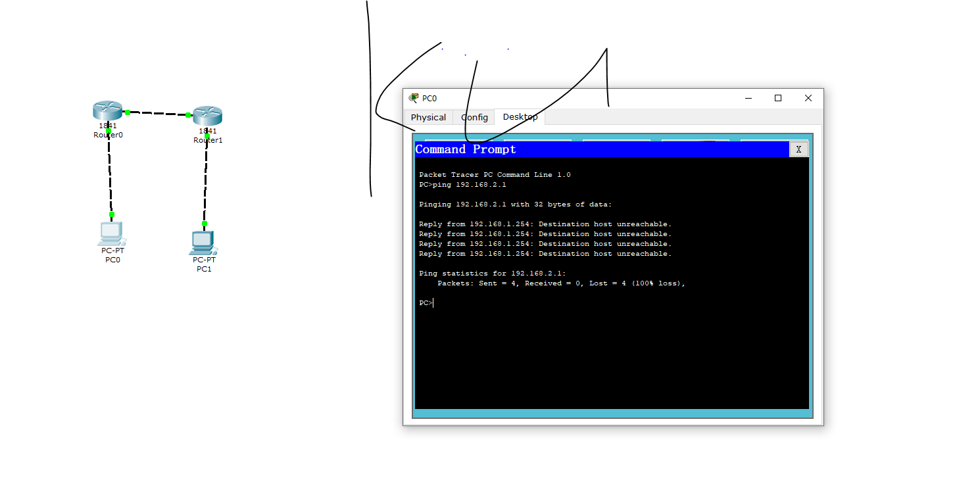The image size is (980, 482).
Task: Switch to the Physical tab
Action: click(428, 117)
